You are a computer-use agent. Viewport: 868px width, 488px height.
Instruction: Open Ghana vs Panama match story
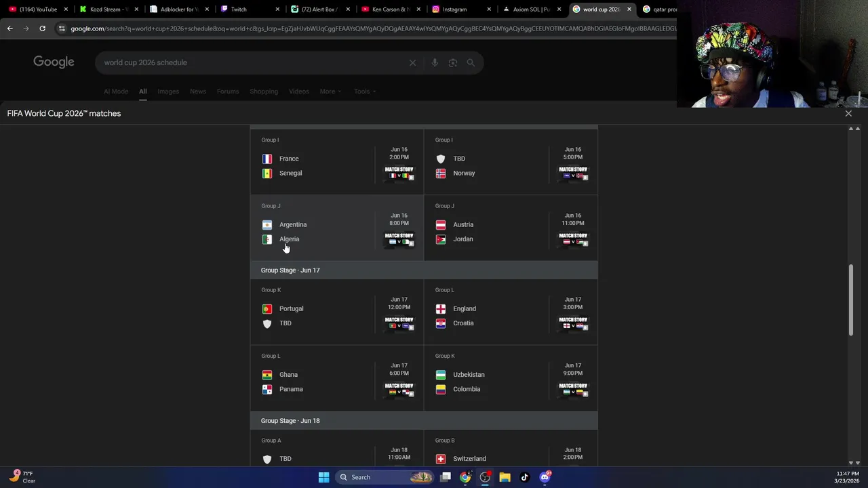pos(399,389)
